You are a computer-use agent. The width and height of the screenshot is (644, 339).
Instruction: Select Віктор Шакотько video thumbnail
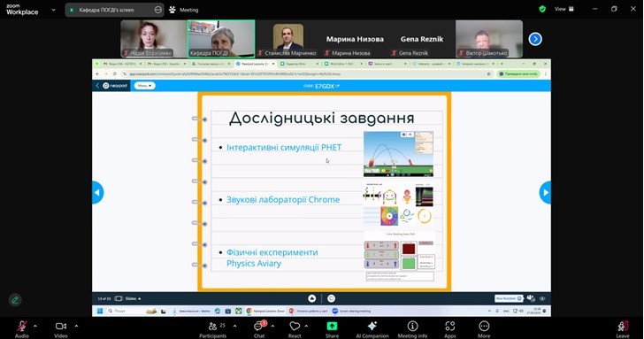point(489,39)
